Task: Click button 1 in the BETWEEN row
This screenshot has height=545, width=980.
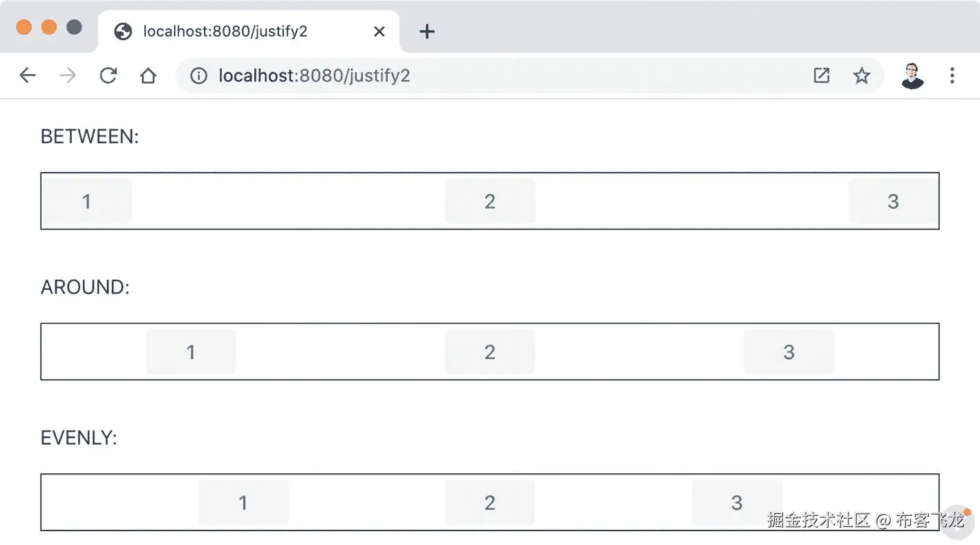Action: [86, 201]
